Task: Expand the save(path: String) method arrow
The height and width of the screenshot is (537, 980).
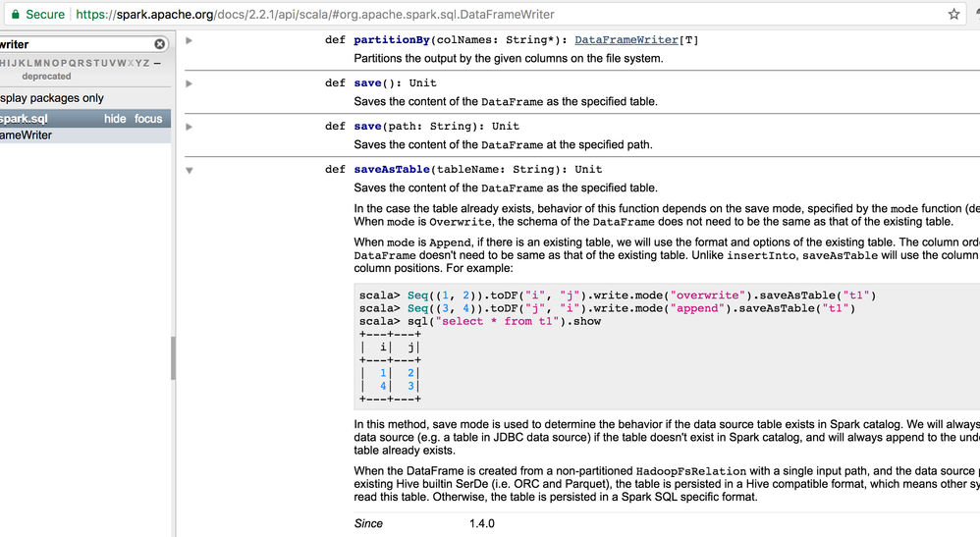Action: click(189, 127)
